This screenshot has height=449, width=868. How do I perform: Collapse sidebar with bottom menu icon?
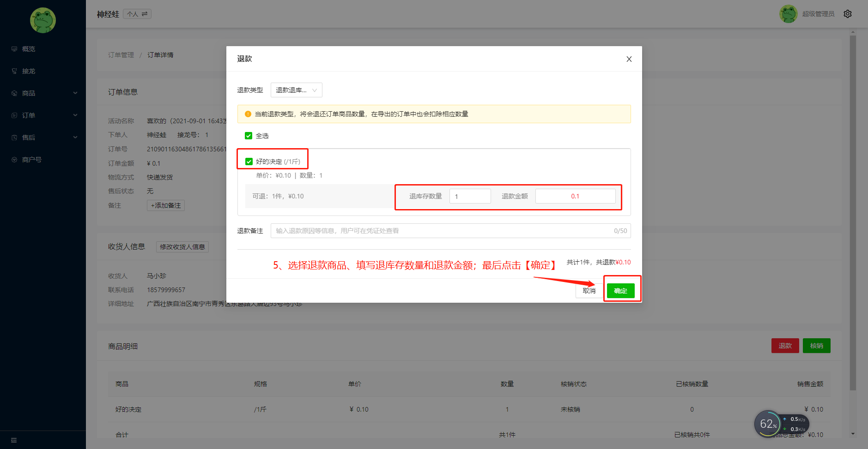point(14,440)
